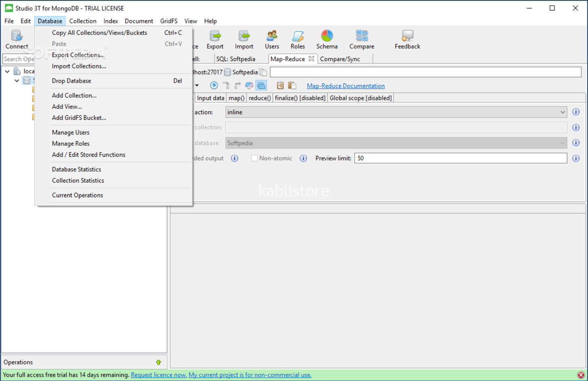Click the info icon next to sharded output
Image resolution: width=588 pixels, height=381 pixels.
pyautogui.click(x=235, y=158)
